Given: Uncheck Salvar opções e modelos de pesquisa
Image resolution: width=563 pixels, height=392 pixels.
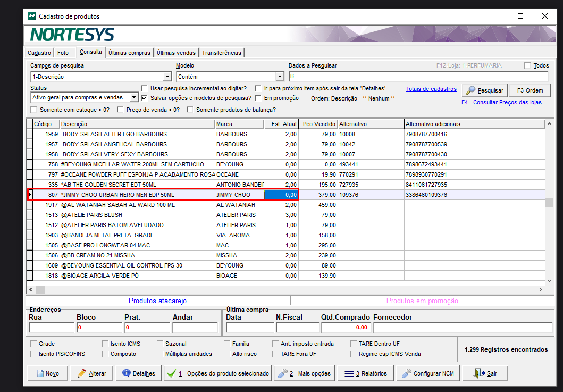Looking at the screenshot, I should (144, 98).
